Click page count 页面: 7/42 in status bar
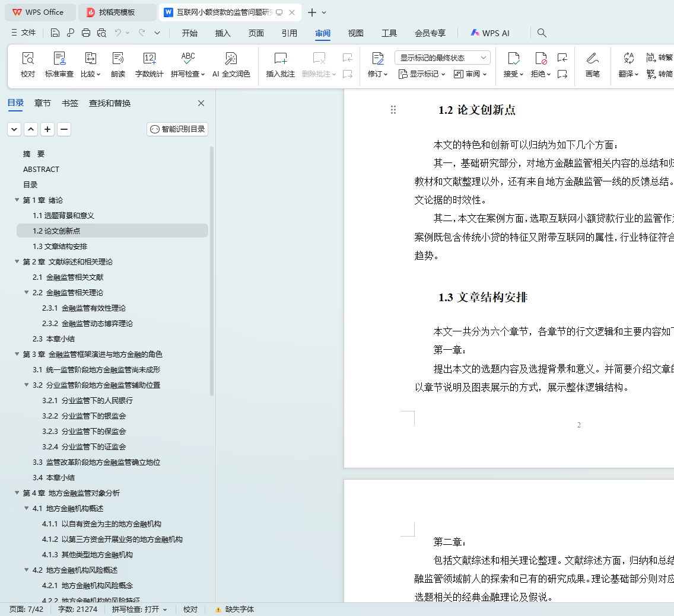The height and width of the screenshot is (616, 674). [26, 609]
